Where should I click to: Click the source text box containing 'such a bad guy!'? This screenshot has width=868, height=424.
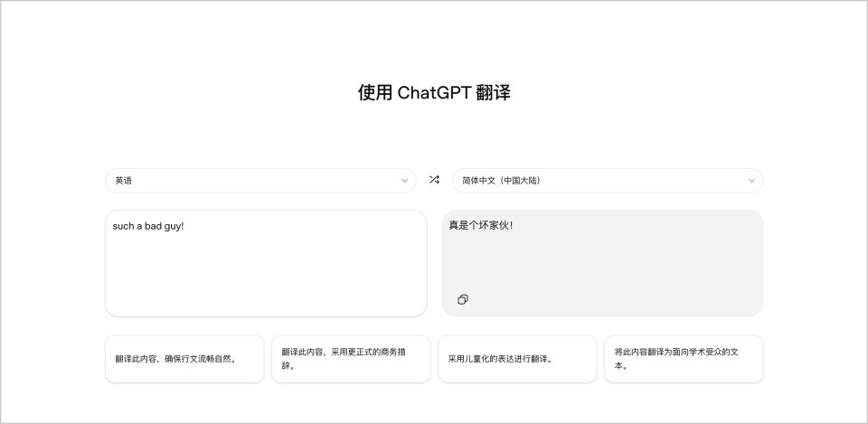pos(266,263)
